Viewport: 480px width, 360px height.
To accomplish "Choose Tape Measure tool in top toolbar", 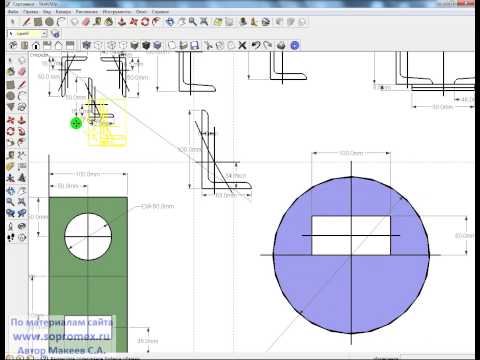I will coord(97,22).
